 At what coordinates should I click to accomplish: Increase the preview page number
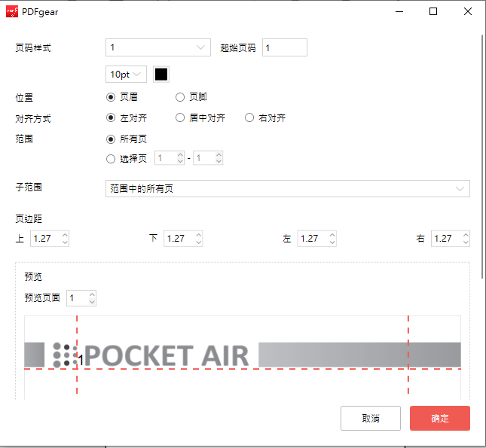coord(92,294)
